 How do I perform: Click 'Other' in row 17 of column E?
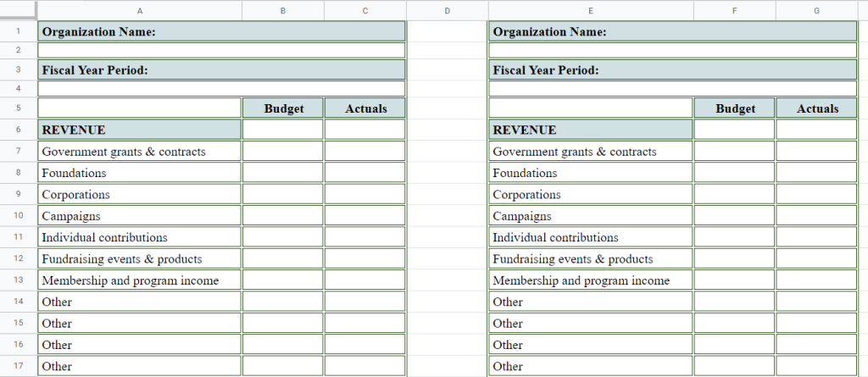tap(591, 366)
